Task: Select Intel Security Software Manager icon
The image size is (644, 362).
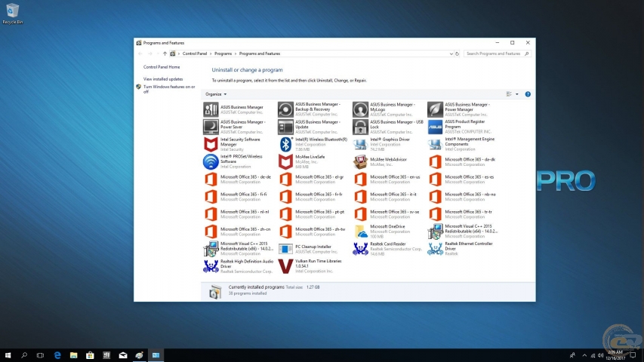Action: [x=211, y=145]
